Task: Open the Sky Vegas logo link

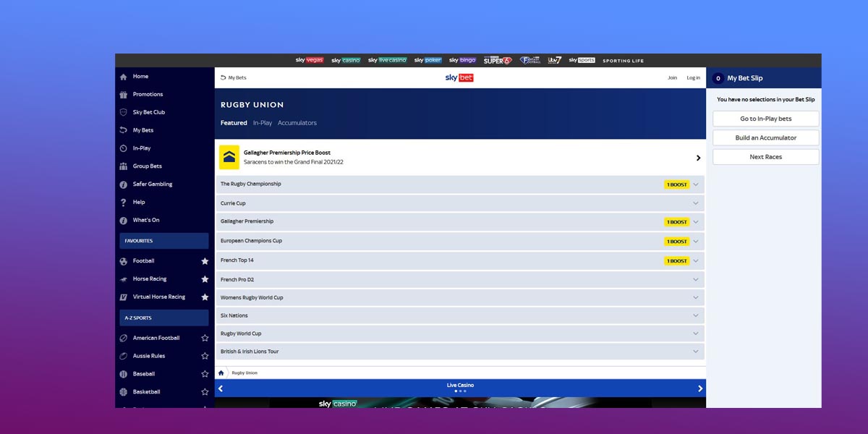Action: coord(310,61)
